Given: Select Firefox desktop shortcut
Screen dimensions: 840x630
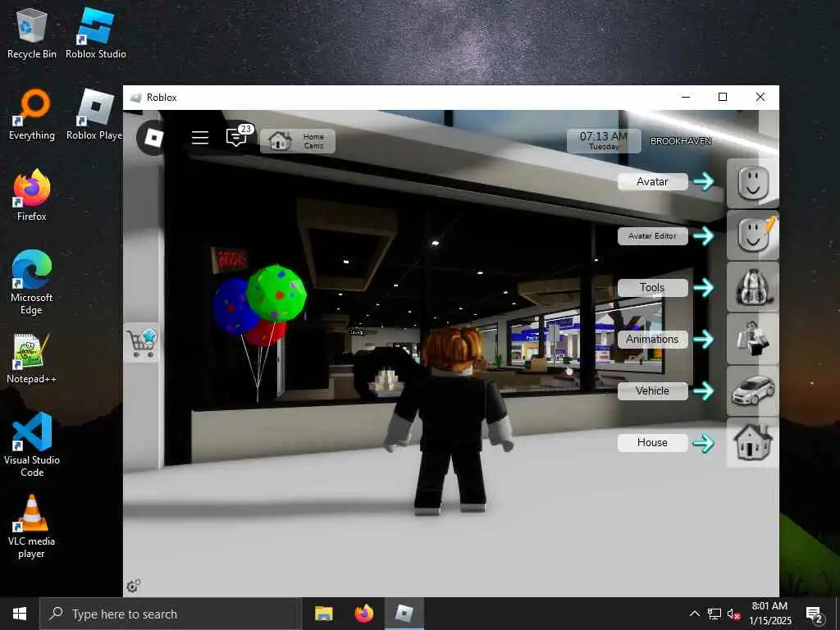Looking at the screenshot, I should point(32,195).
